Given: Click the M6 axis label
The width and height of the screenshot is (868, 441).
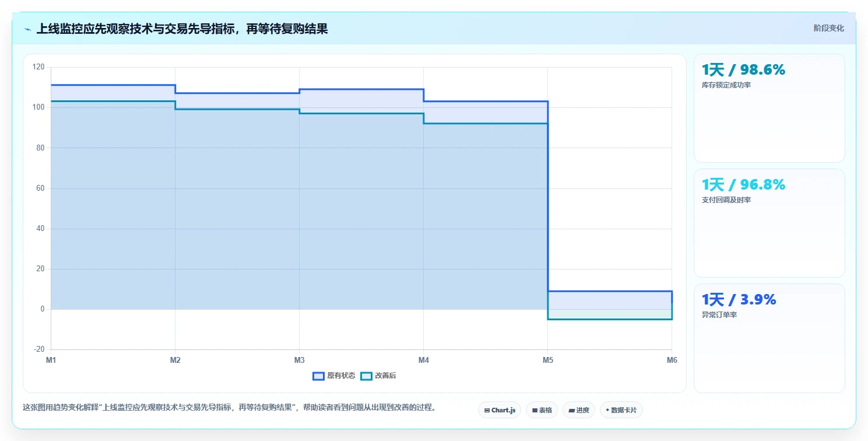Looking at the screenshot, I should [x=672, y=360].
